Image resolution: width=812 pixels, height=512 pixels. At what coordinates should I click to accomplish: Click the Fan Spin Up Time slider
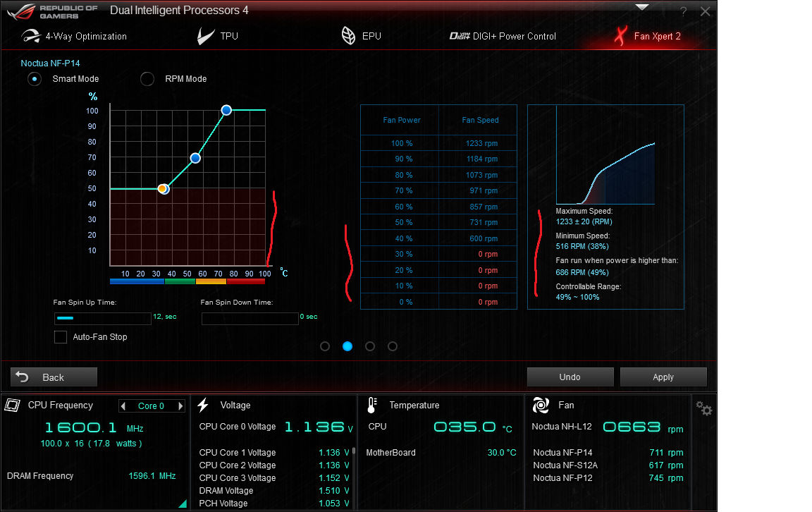[102, 318]
